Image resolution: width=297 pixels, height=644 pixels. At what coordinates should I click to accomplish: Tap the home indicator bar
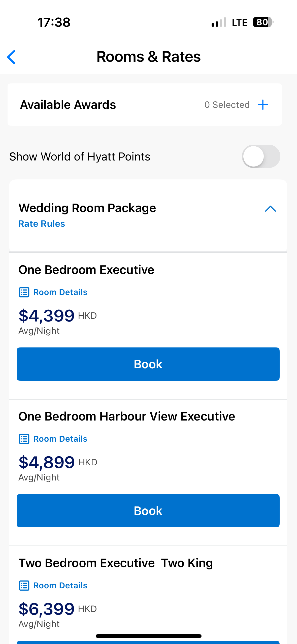click(x=149, y=636)
